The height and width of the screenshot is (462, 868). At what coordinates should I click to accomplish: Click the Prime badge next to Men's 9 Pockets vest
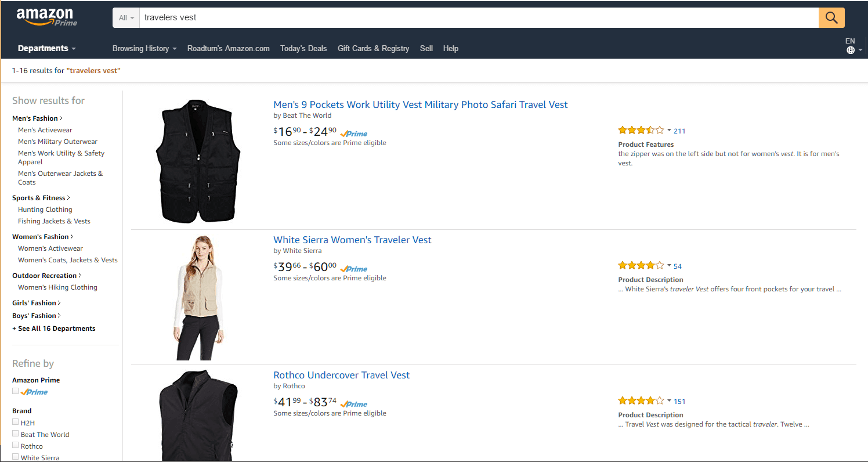pyautogui.click(x=353, y=133)
